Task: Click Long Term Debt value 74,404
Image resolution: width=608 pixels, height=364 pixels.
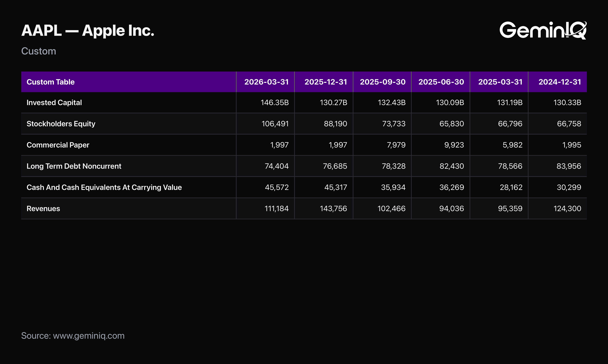Action: coord(277,166)
